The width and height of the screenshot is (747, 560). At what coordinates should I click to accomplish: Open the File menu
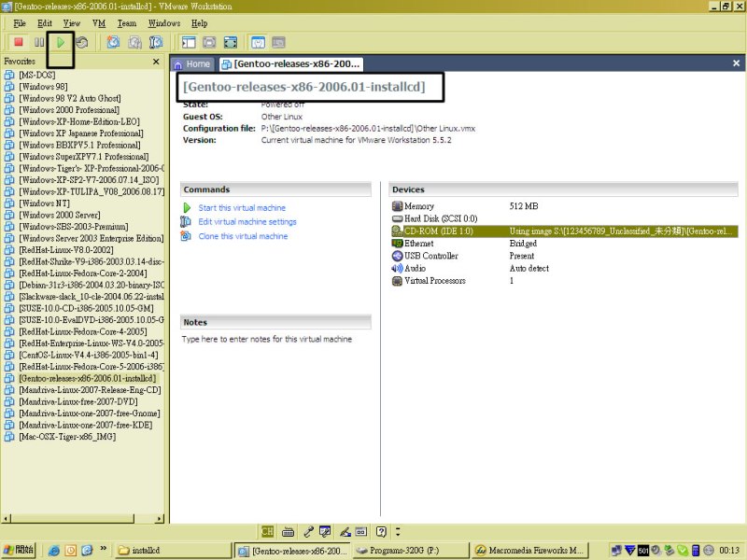tap(20, 22)
